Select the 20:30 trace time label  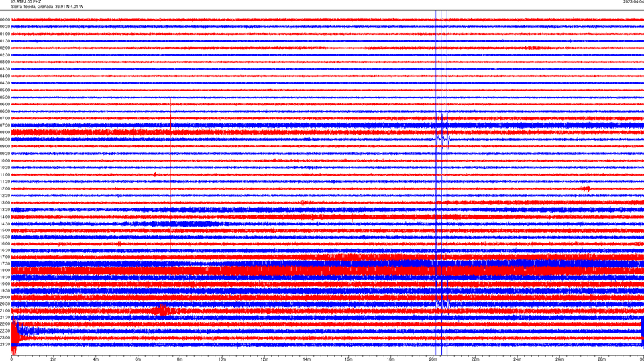(x=5, y=304)
